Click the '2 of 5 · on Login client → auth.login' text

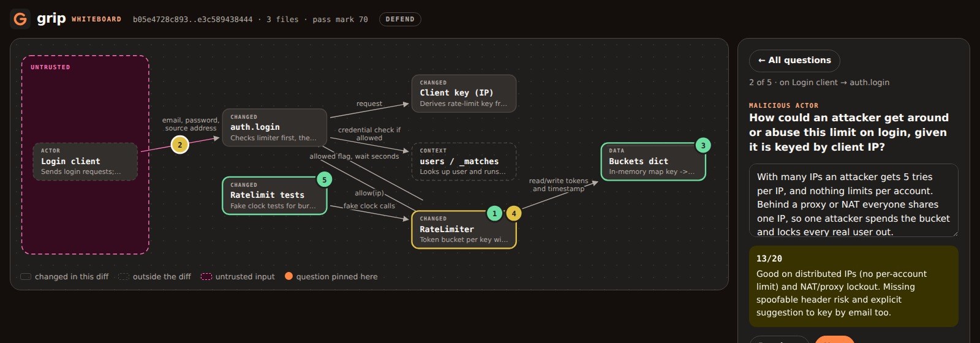(819, 83)
